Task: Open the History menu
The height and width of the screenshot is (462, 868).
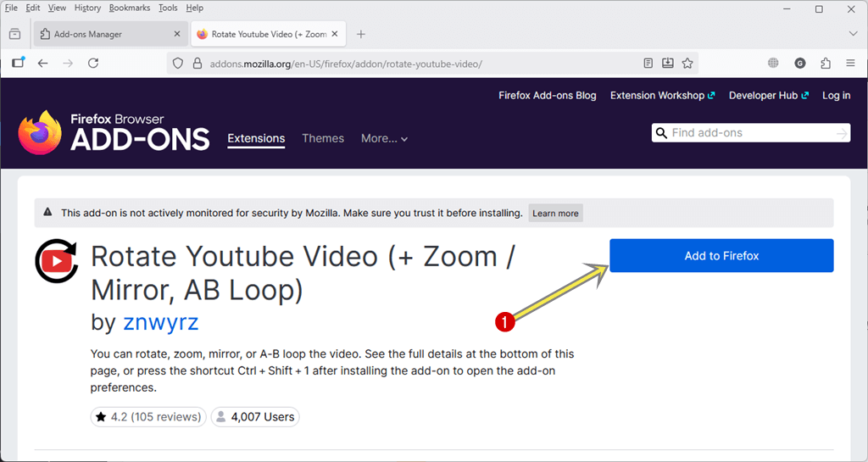Action: [x=87, y=8]
